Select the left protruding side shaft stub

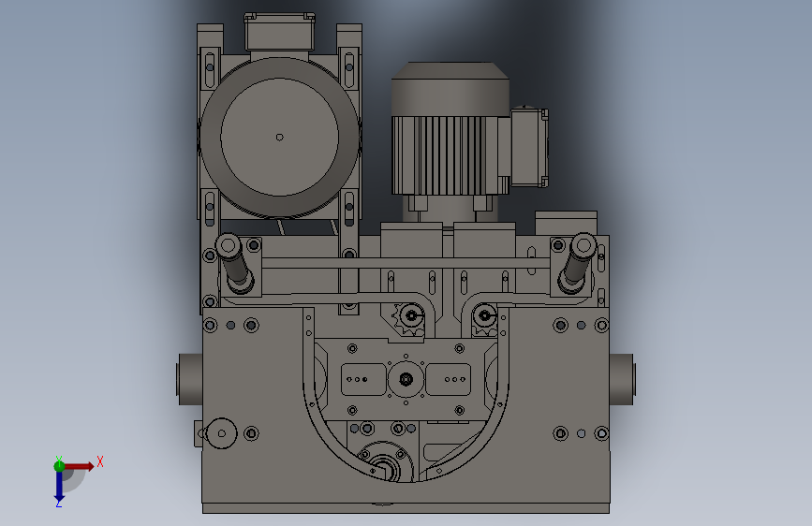[190, 379]
